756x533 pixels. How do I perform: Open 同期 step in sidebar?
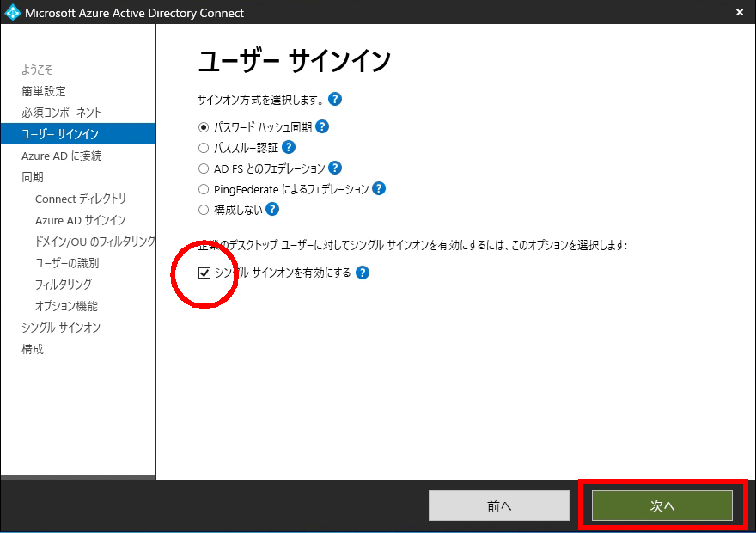pos(33,177)
